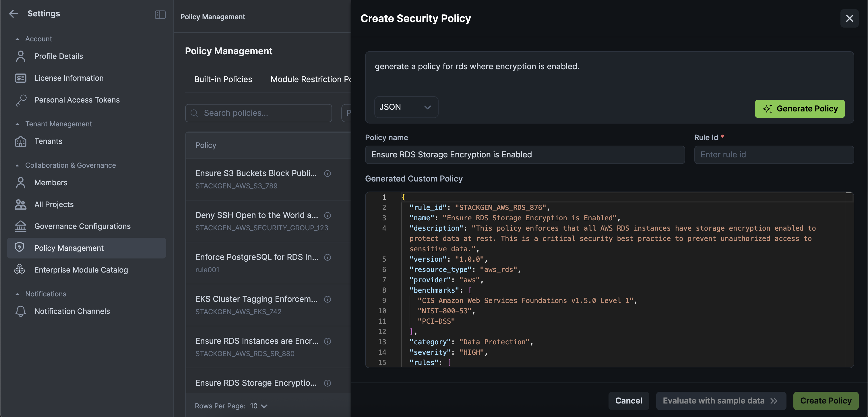The height and width of the screenshot is (417, 868).
Task: Click the Generate Policy button
Action: 800,109
